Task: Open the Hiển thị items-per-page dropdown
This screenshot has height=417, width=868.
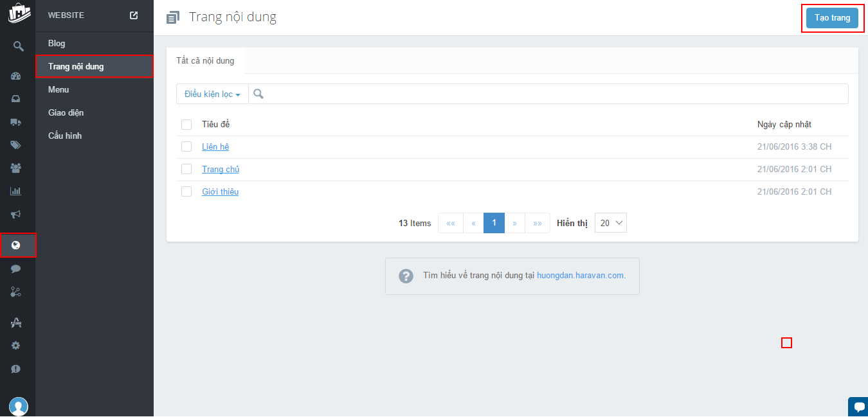Action: 610,223
